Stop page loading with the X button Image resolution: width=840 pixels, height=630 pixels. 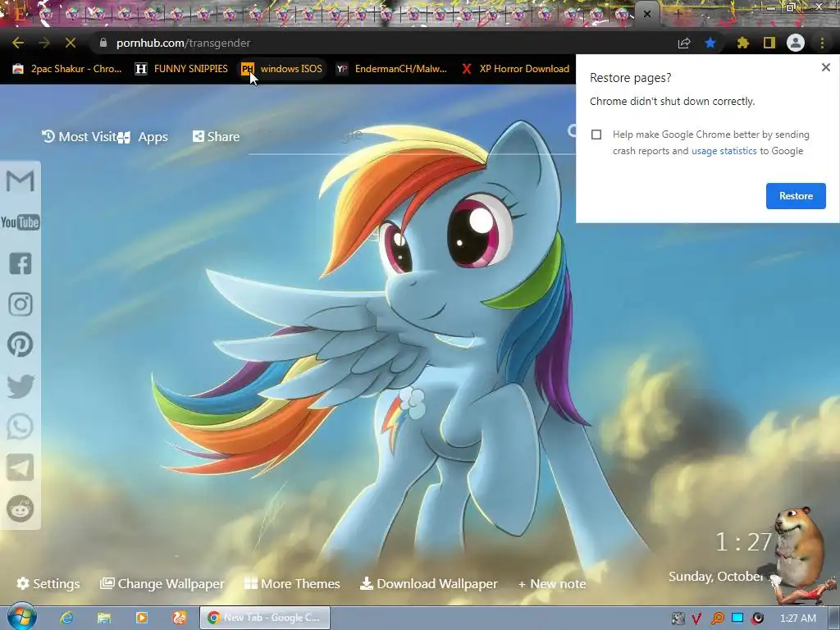click(x=71, y=43)
